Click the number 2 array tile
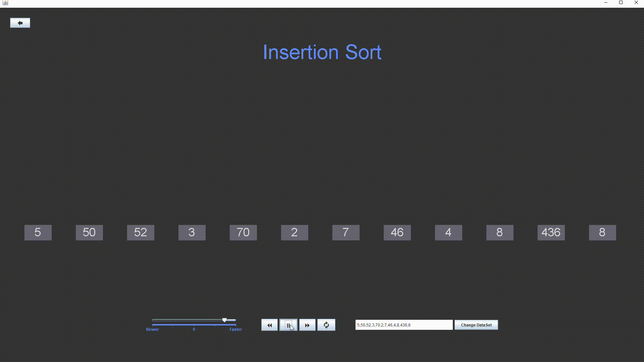 click(294, 232)
